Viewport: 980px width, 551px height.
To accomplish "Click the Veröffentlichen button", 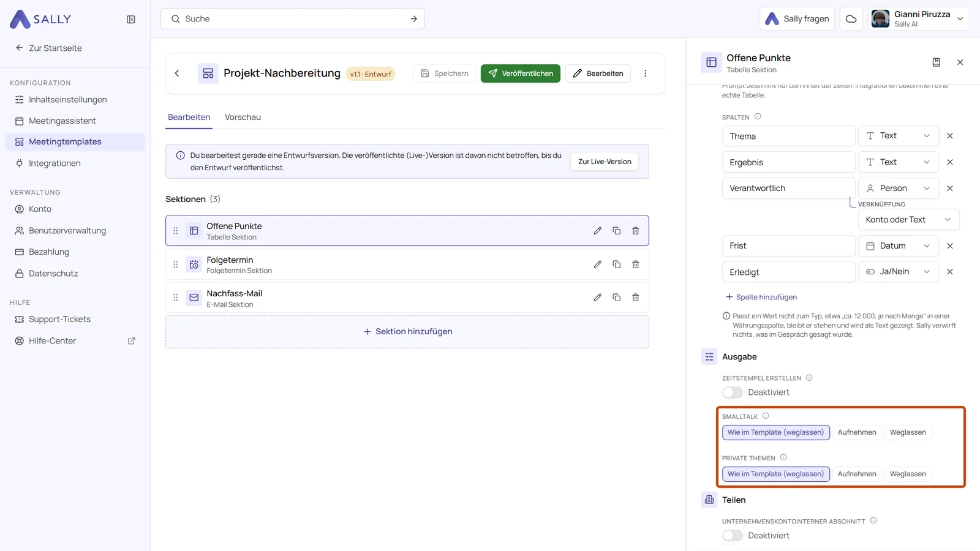I will pos(520,73).
